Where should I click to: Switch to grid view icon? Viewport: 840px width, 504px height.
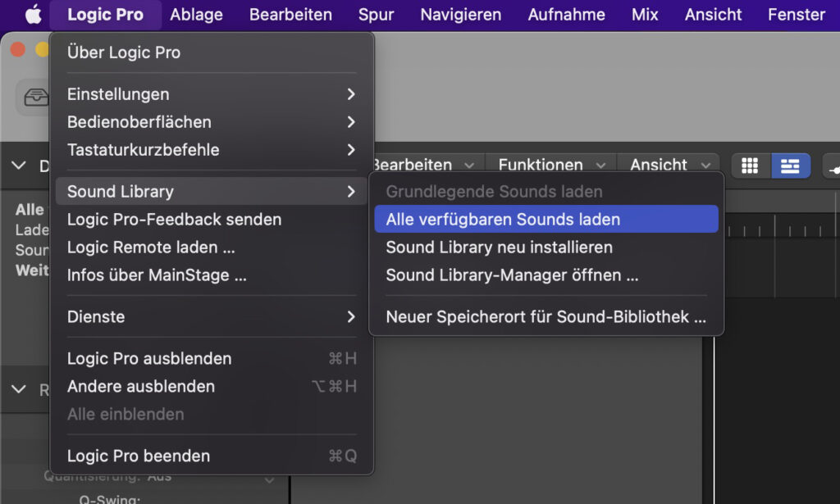click(x=750, y=166)
